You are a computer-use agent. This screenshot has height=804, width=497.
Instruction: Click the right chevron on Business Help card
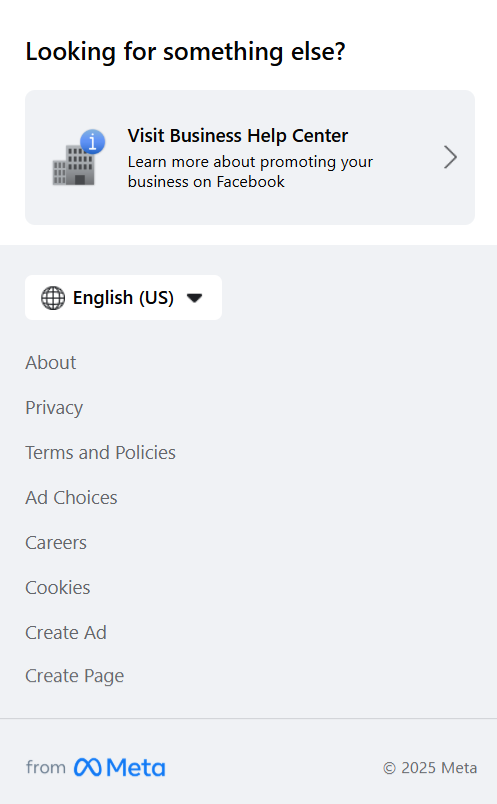click(450, 157)
